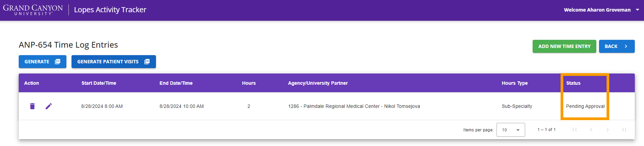
Task: Open the Lopes Activity Tracker title link
Action: [110, 10]
